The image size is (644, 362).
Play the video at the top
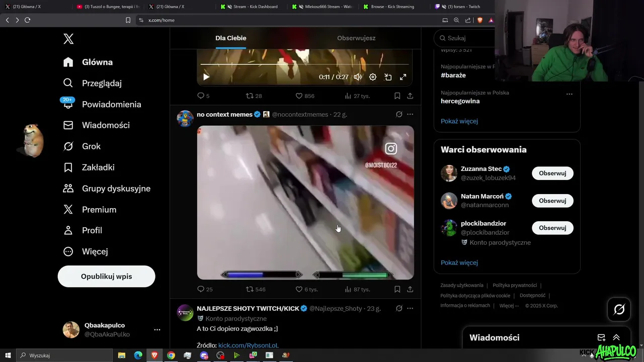(x=206, y=77)
